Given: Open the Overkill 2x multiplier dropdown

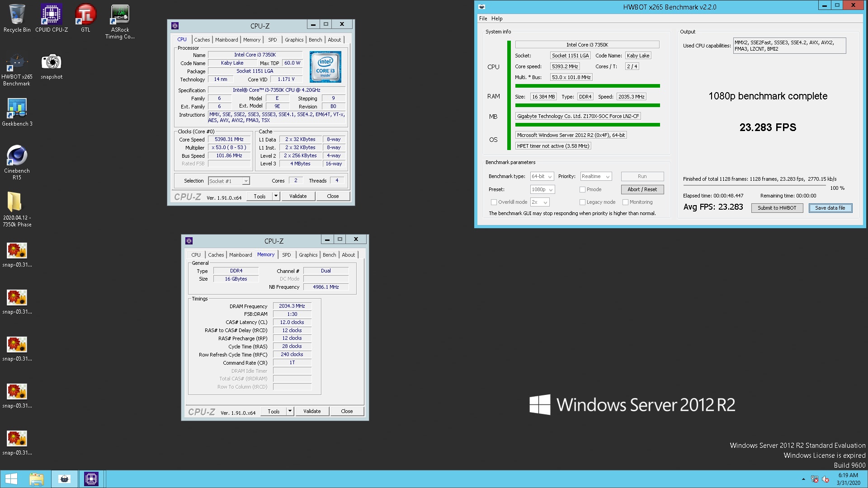Looking at the screenshot, I should click(540, 202).
